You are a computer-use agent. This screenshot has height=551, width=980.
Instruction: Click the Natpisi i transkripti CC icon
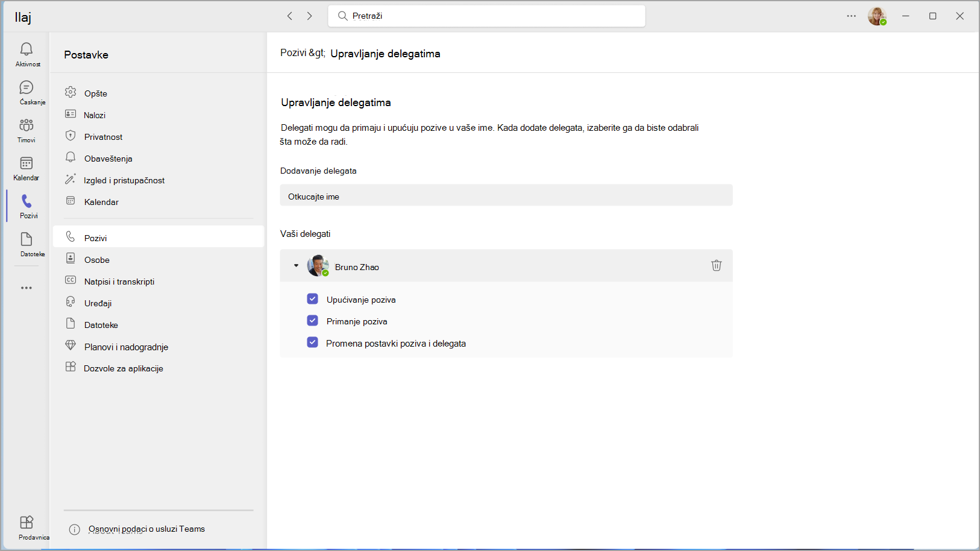71,280
